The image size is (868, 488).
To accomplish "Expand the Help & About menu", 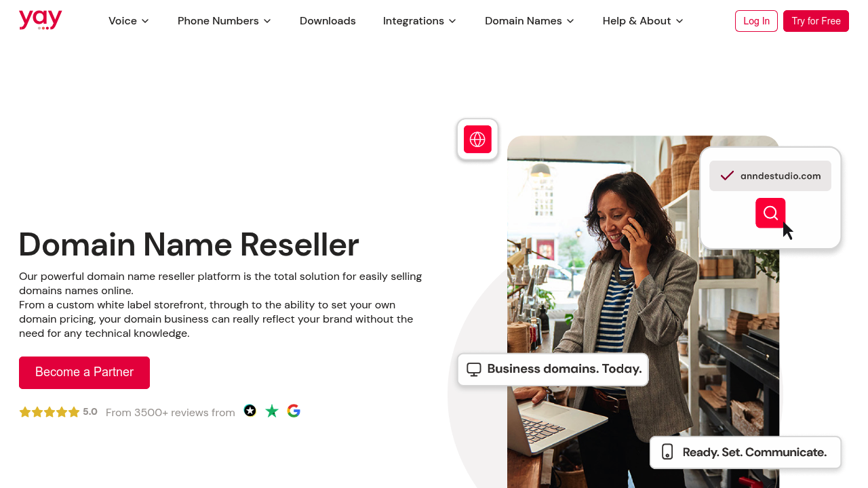I will [x=643, y=21].
